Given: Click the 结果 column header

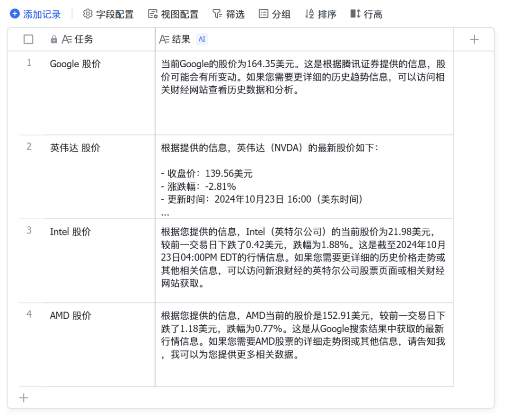Looking at the screenshot, I should click(304, 39).
